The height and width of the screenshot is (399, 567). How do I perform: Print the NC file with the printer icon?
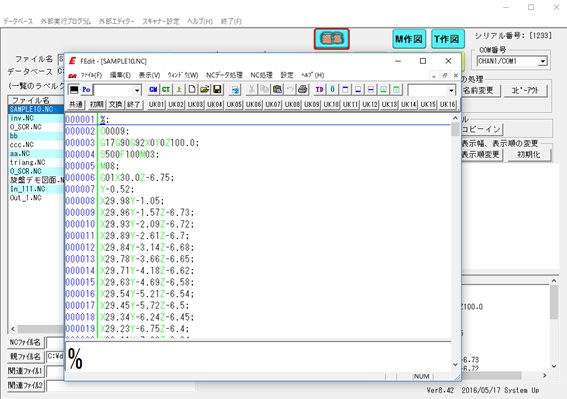point(303,89)
